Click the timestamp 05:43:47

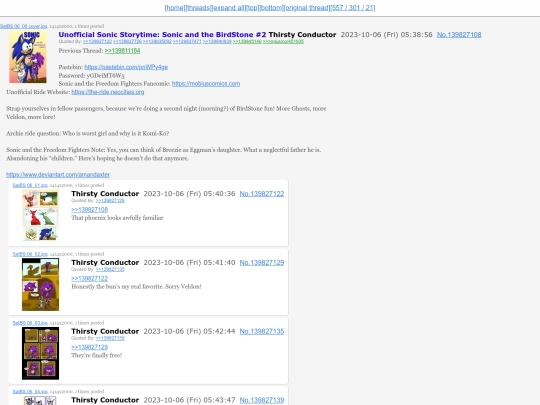tap(219, 400)
